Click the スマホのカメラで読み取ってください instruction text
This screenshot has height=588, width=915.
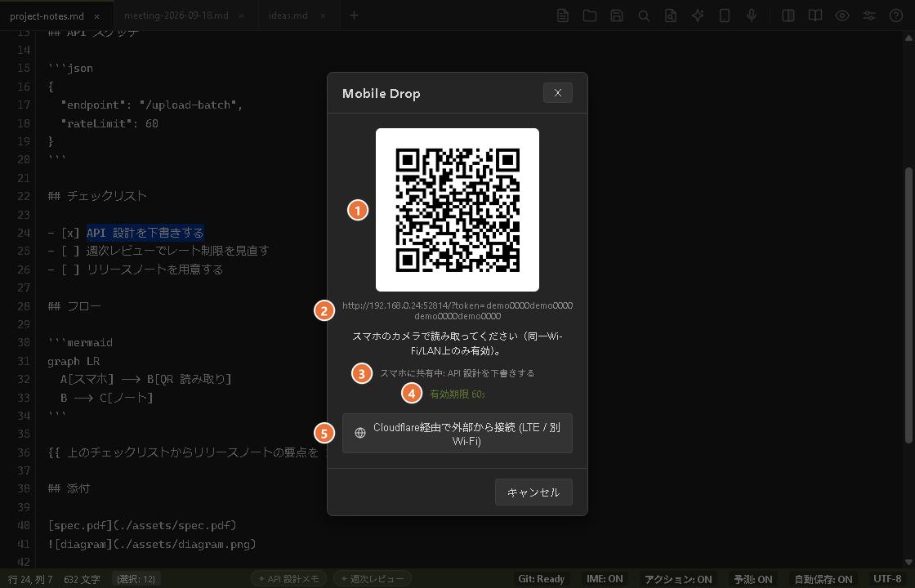457,344
